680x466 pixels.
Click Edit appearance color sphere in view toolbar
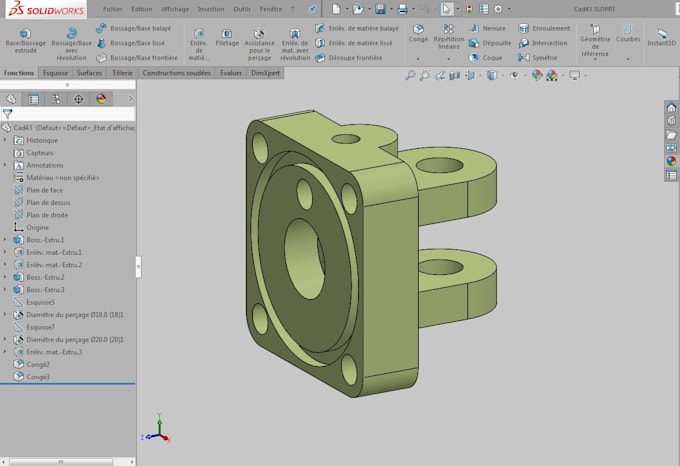coord(537,75)
